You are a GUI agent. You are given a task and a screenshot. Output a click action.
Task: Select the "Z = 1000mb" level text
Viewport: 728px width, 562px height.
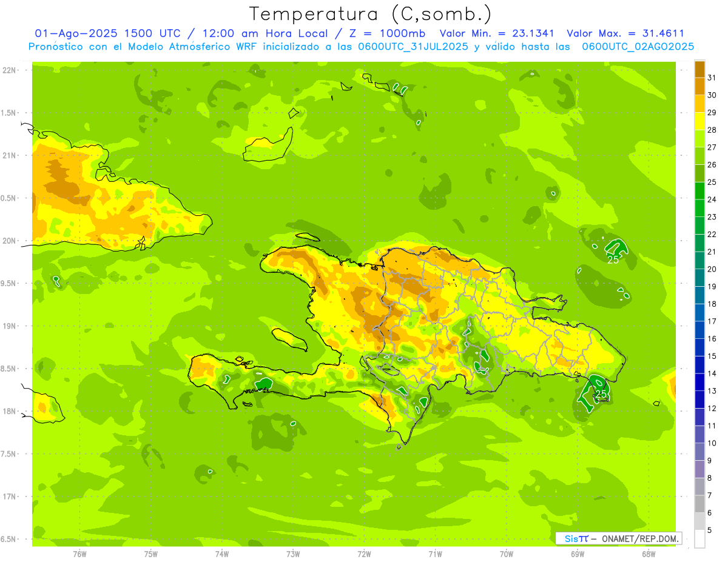click(385, 33)
